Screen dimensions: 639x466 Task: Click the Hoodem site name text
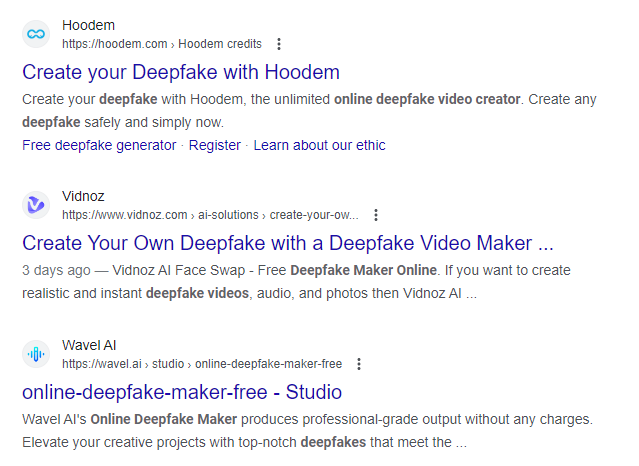click(88, 25)
